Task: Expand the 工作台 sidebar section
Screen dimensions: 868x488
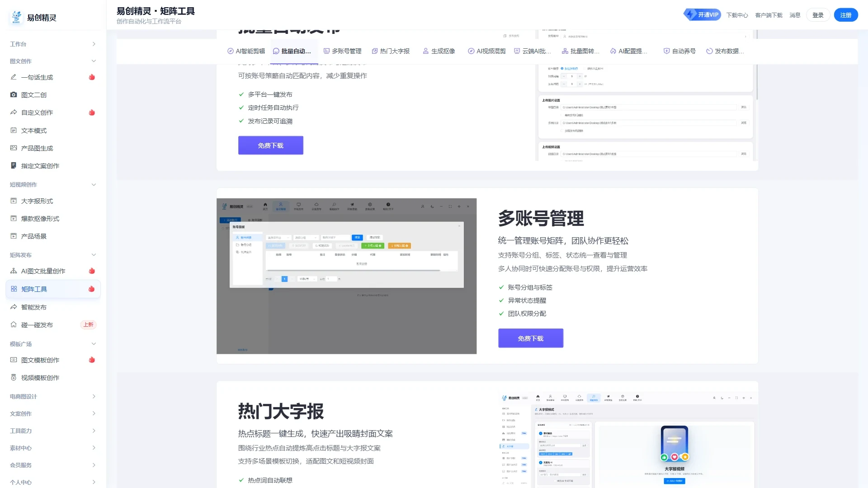Action: coord(53,44)
